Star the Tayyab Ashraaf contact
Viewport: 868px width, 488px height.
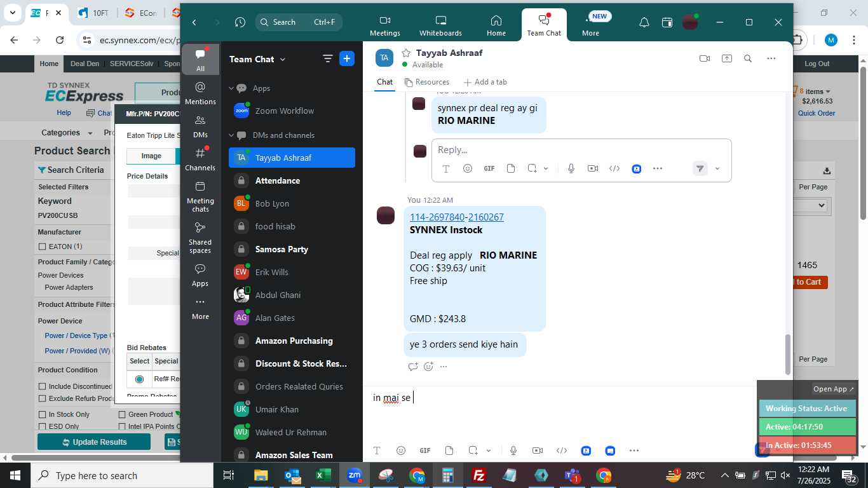click(406, 53)
